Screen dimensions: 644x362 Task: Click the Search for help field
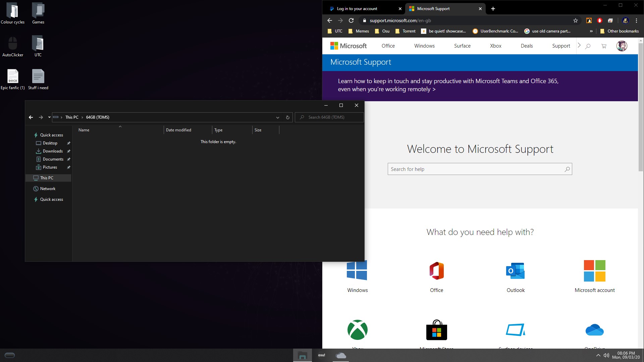[x=480, y=169]
